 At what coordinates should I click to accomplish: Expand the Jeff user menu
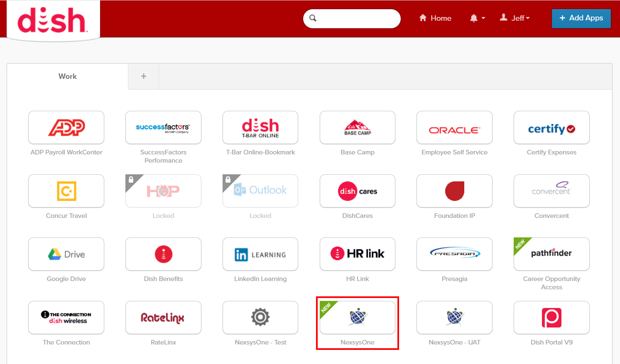[515, 18]
